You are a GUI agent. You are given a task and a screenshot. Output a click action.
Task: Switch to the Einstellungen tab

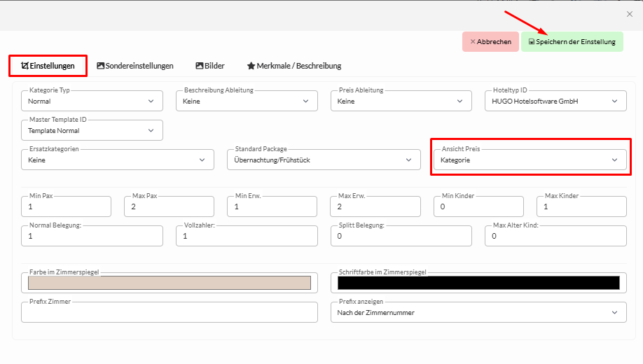pos(48,66)
